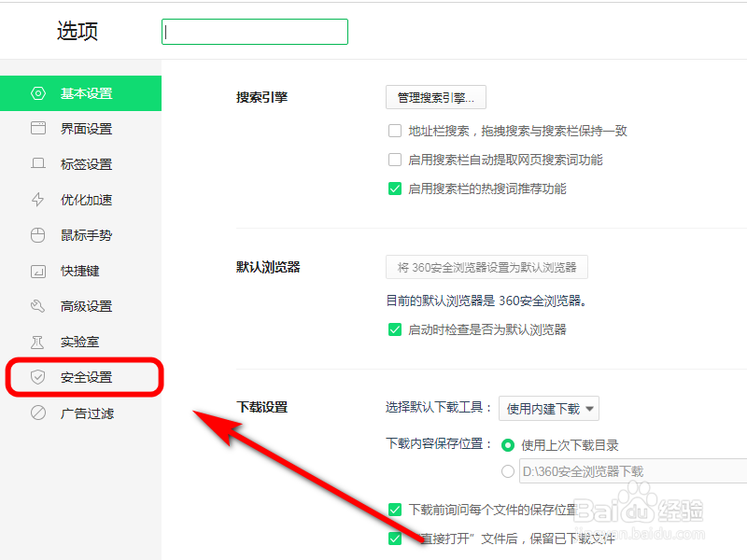747x560 pixels.
Task: Toggle 启动时检查是否为默认浏览器 checkbox
Action: point(395,329)
